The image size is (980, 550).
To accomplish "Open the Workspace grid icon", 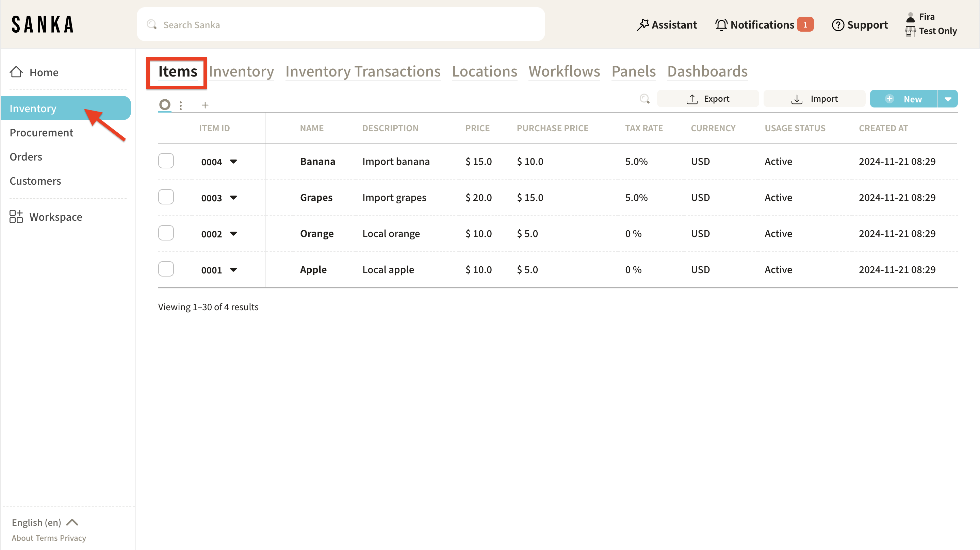I will tap(16, 217).
